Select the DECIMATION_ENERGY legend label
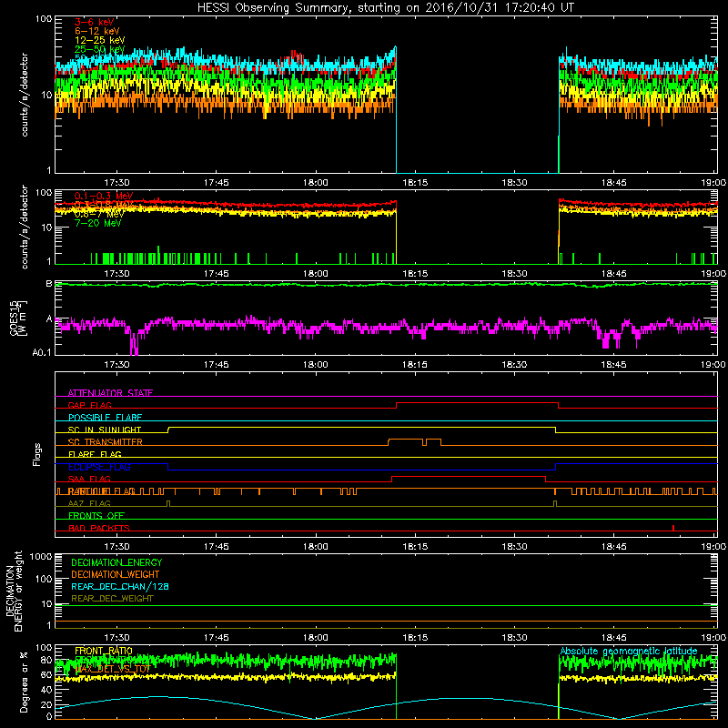 pos(116,562)
